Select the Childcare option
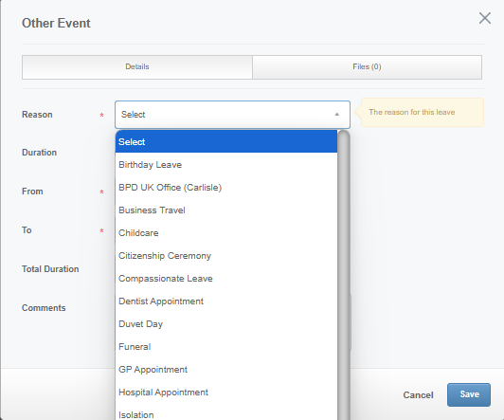Viewport: 504px width, 420px height. click(226, 233)
